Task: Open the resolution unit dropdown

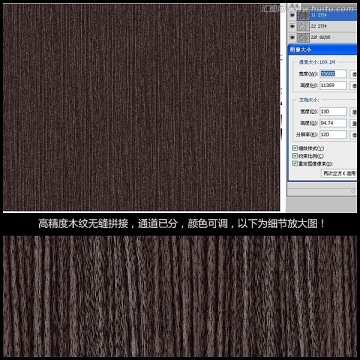Action: (x=353, y=135)
